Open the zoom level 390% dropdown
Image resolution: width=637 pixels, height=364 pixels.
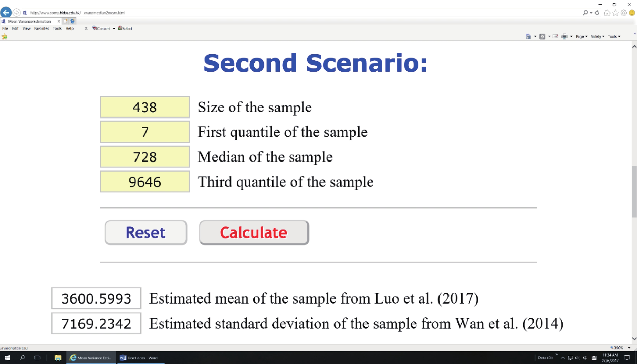[629, 348]
